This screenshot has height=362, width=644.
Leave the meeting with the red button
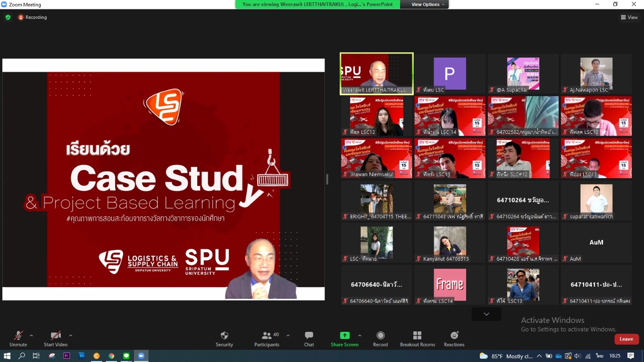627,339
